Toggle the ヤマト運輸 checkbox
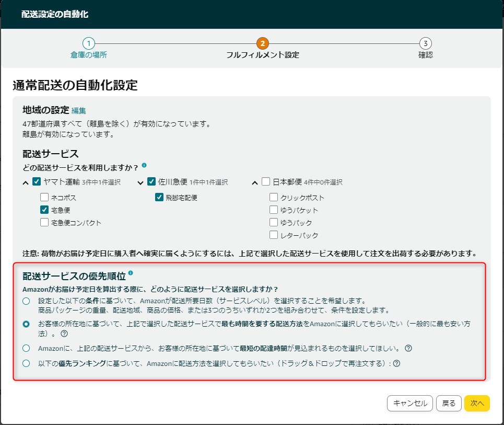 click(37, 181)
